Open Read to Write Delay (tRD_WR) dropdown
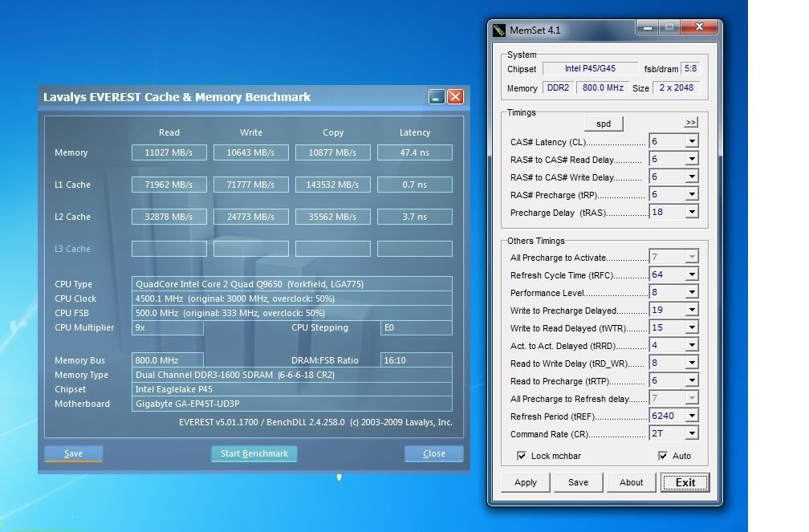The width and height of the screenshot is (809, 532). click(x=692, y=363)
